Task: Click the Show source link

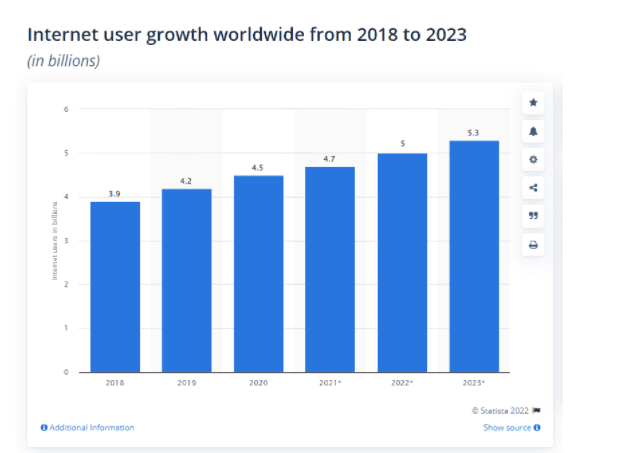Action: (x=506, y=428)
